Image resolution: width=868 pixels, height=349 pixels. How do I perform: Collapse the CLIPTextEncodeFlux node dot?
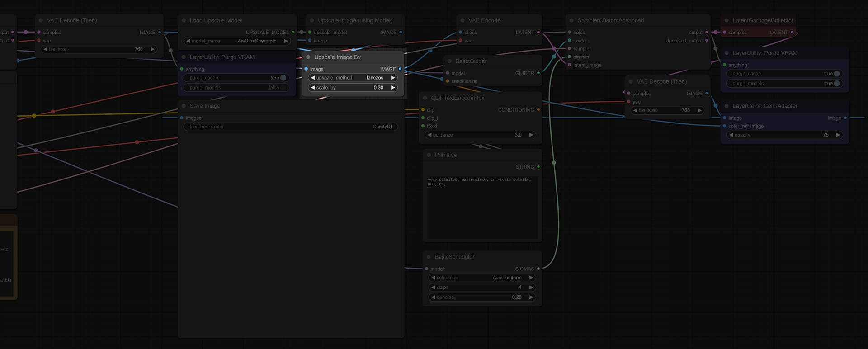tap(425, 98)
